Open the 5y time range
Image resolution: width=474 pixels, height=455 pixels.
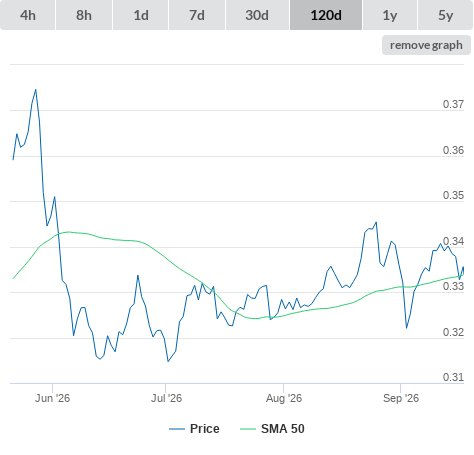[446, 15]
